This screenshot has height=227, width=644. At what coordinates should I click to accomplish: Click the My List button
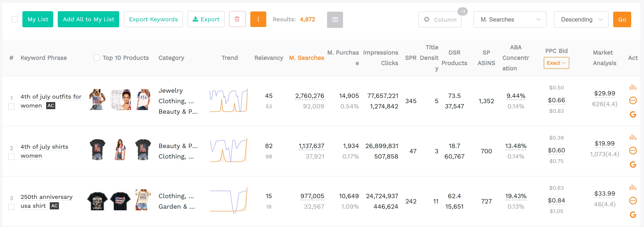coord(38,19)
